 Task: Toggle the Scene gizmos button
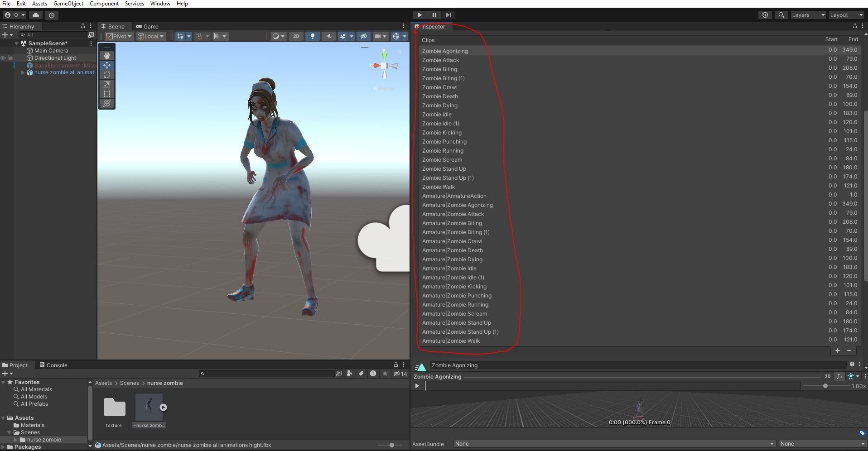(x=395, y=36)
